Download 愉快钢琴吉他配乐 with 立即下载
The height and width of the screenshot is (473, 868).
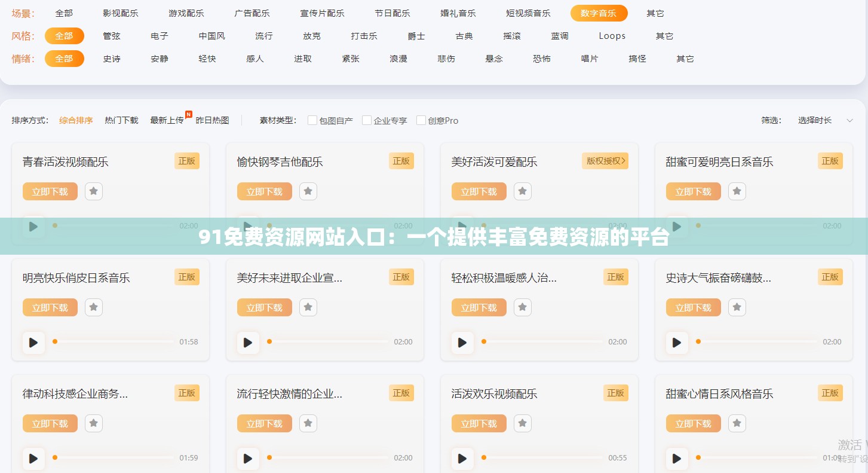click(265, 191)
